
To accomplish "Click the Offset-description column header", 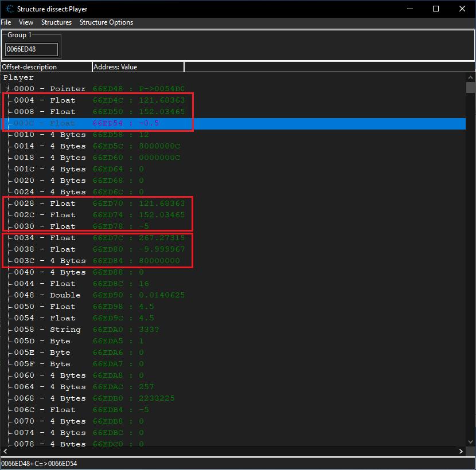I will tap(46, 67).
